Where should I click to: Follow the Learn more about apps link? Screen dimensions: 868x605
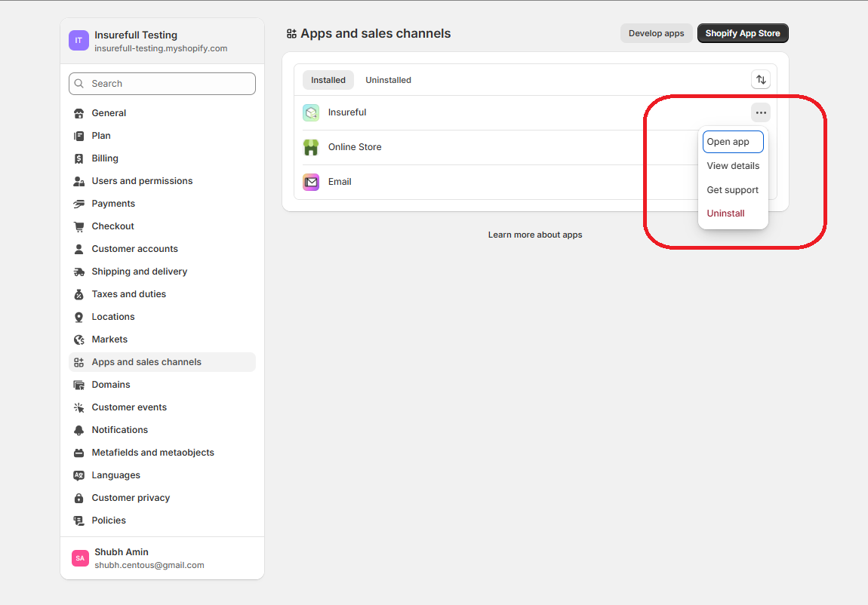click(535, 235)
